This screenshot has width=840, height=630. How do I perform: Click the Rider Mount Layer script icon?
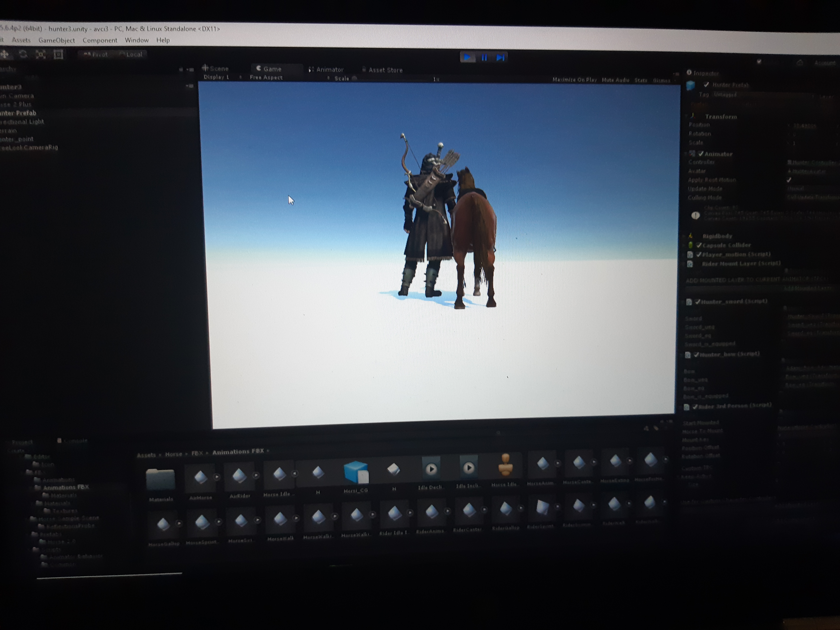tap(690, 264)
